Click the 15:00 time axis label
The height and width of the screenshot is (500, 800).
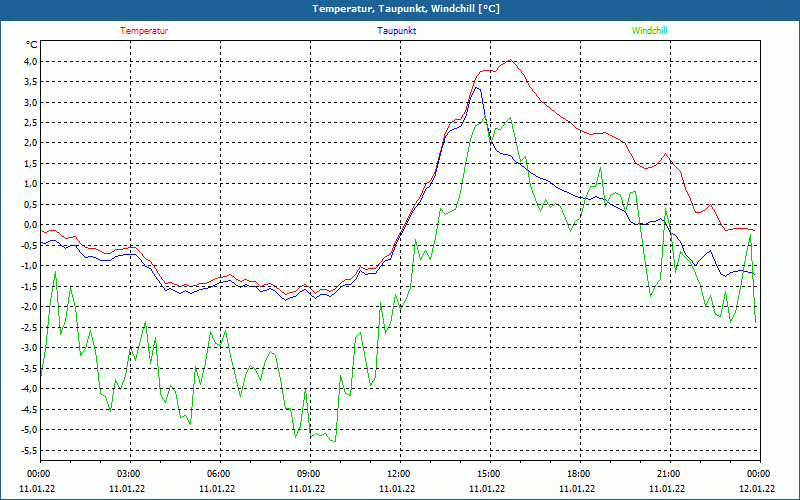click(x=488, y=474)
